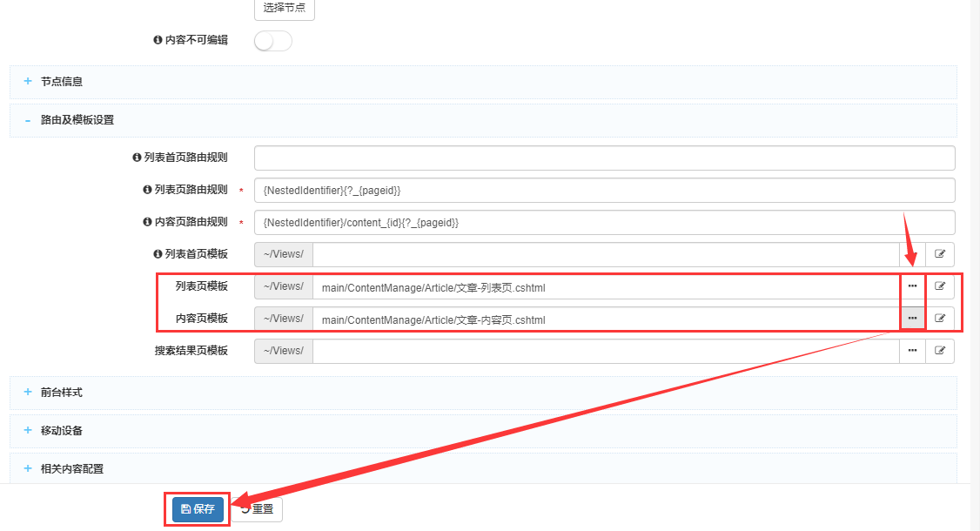Expand the 节点信息 section
The image size is (980, 531).
point(62,82)
